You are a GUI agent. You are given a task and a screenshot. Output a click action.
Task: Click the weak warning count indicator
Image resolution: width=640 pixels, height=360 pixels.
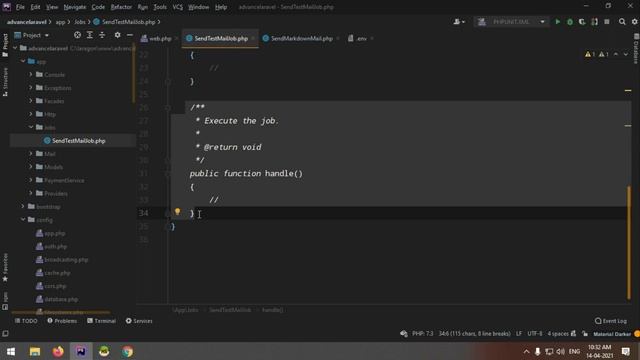click(604, 54)
